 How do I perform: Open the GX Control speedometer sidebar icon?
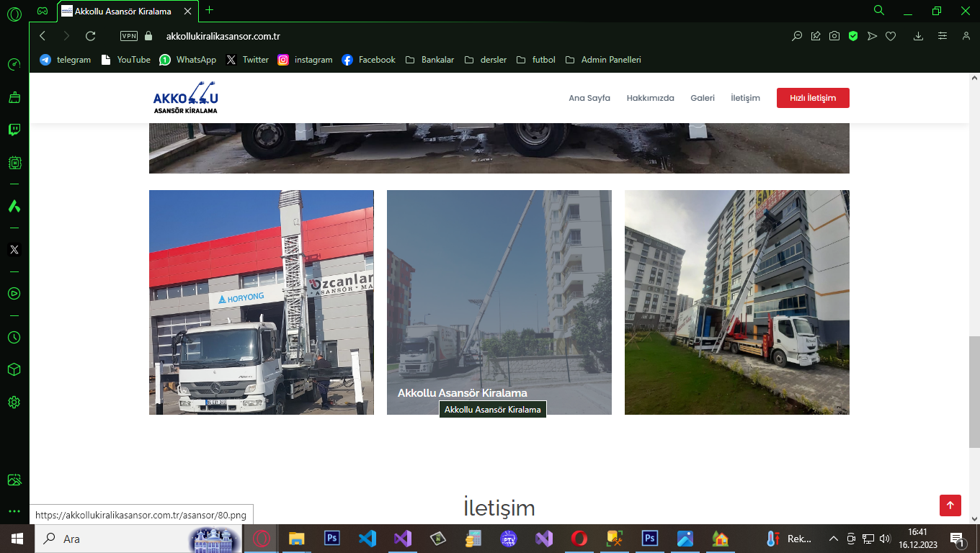point(14,65)
